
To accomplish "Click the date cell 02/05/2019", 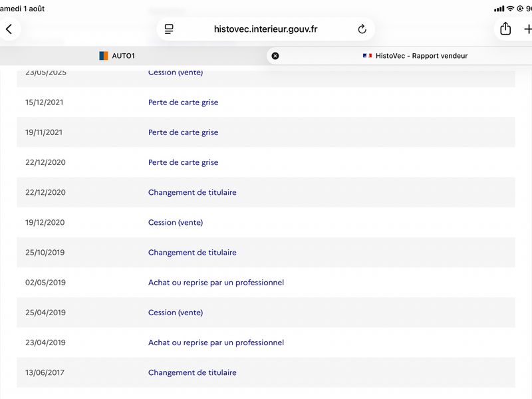I will 45,282.
